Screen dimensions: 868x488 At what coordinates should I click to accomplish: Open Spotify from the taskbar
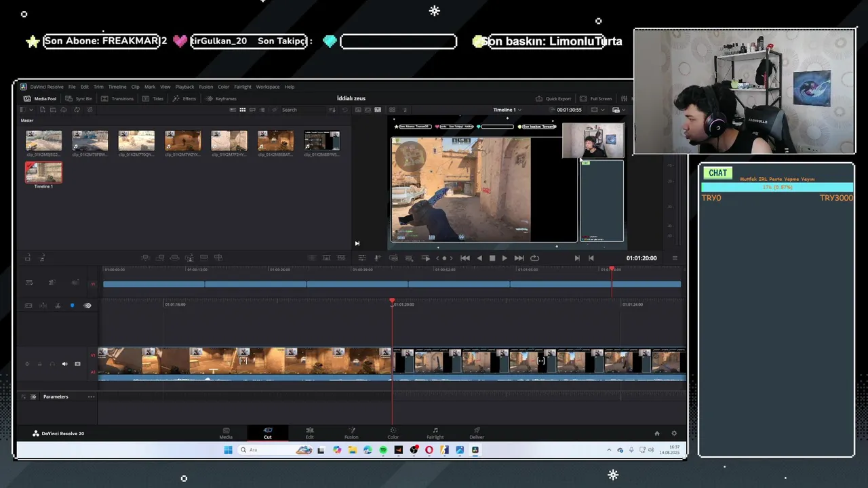pos(383,450)
